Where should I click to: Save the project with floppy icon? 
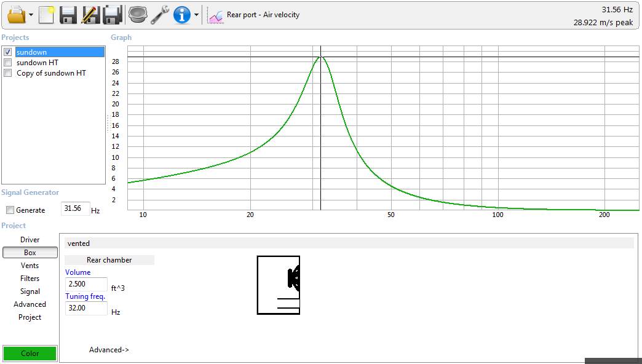pyautogui.click(x=68, y=15)
